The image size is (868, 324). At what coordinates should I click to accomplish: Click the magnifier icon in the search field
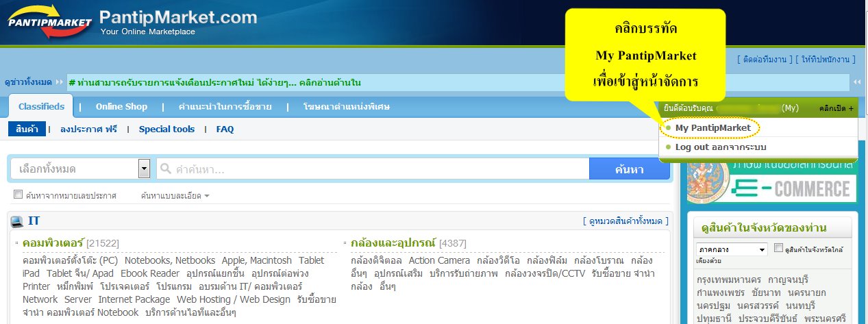(164, 169)
